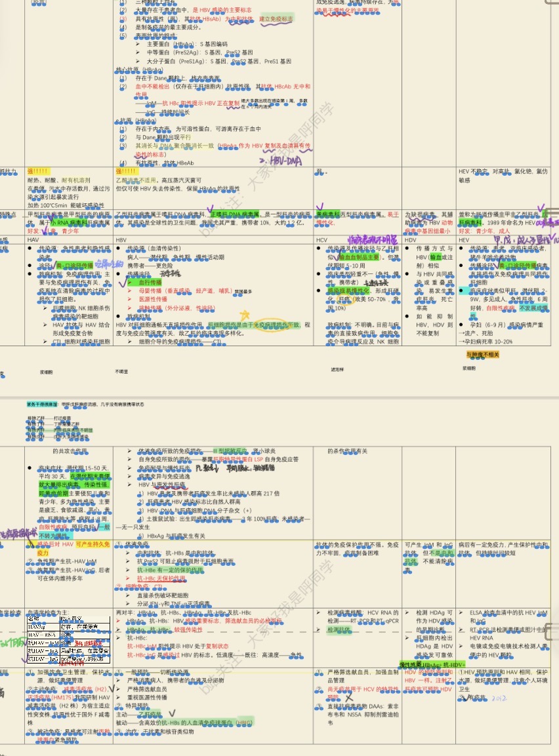
Task: Select the HDV column header cell
Action: (x=411, y=240)
